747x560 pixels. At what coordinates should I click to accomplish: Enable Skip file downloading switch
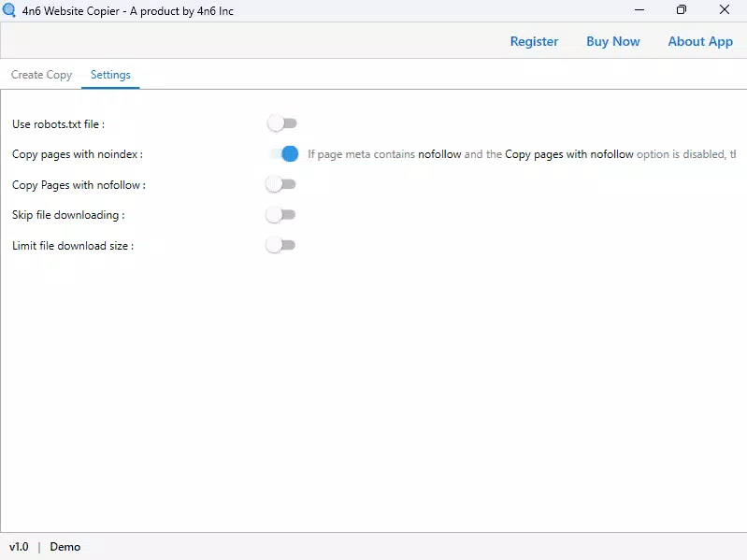(x=281, y=215)
